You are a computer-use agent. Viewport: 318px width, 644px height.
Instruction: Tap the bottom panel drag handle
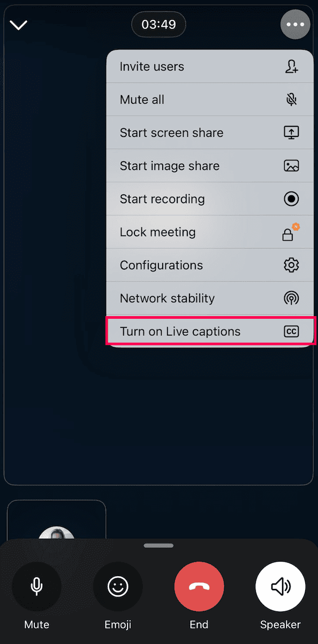[x=159, y=546]
